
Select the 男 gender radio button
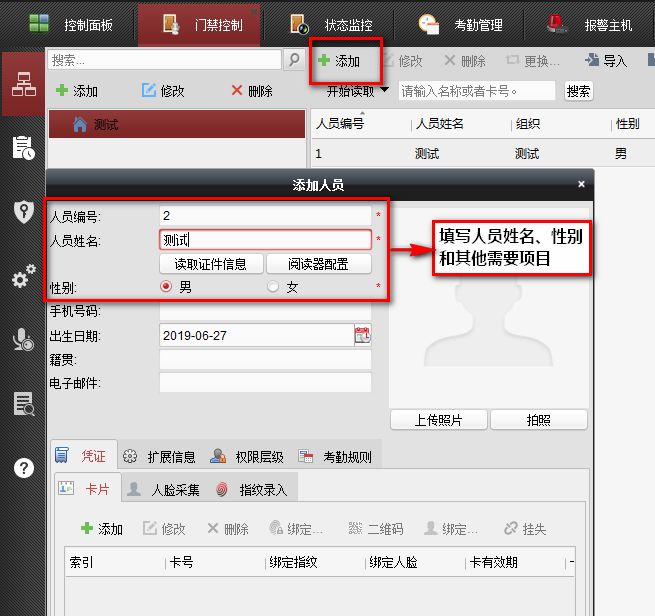(166, 287)
